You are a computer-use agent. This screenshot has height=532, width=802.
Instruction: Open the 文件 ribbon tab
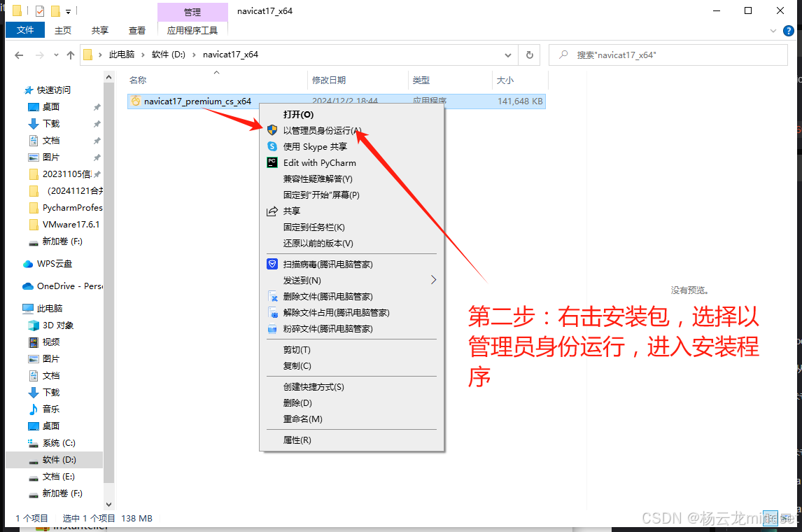(x=25, y=30)
